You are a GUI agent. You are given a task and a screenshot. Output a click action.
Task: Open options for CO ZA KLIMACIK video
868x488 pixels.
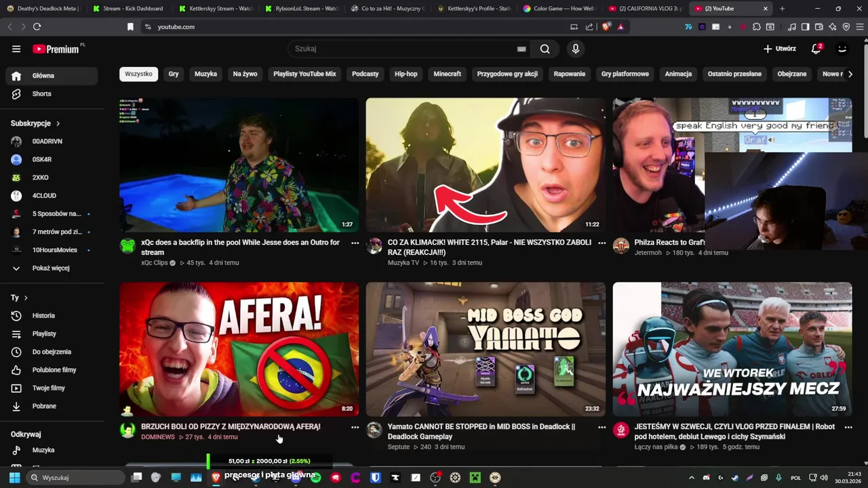[x=601, y=243]
